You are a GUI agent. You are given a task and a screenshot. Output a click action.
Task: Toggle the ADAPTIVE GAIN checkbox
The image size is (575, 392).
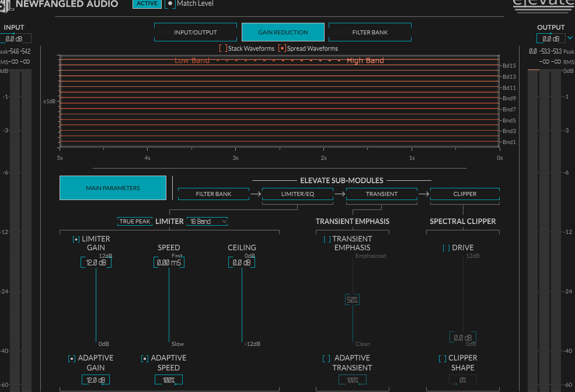[72, 358]
